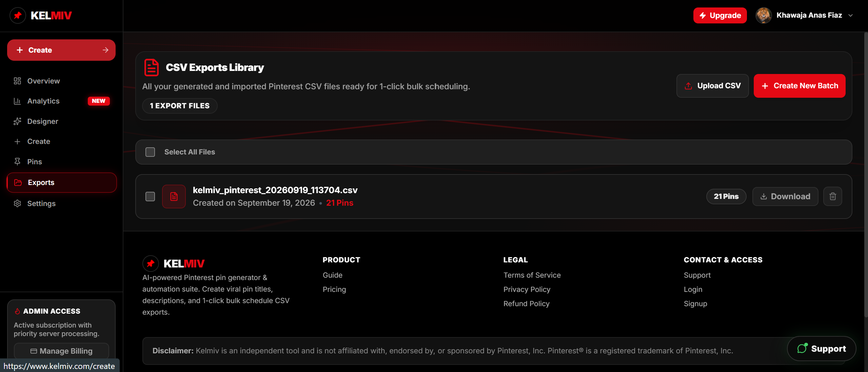Open Designer in the sidebar
This screenshot has height=372, width=868.
61,121
